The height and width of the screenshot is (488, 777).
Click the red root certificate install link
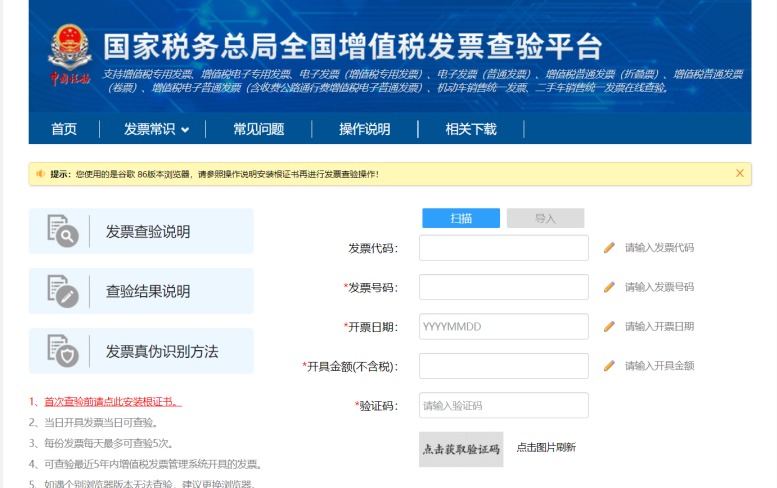(113, 401)
